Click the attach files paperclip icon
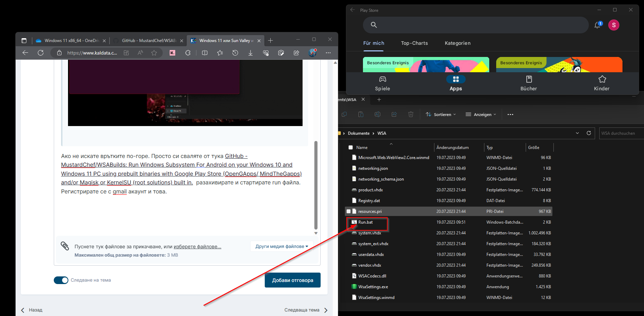644x316 pixels. click(65, 246)
